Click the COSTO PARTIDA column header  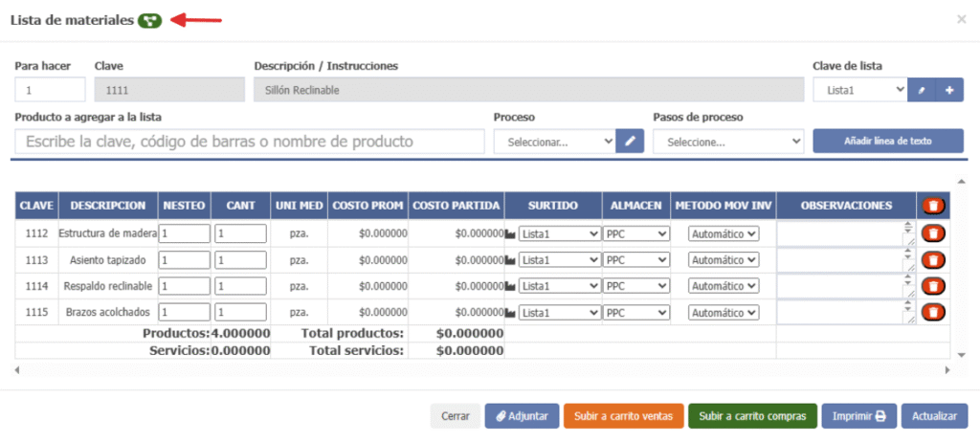point(457,206)
